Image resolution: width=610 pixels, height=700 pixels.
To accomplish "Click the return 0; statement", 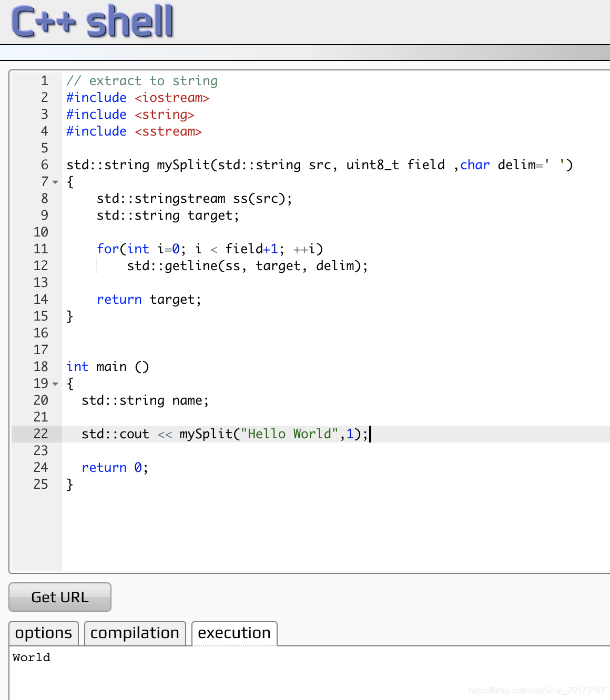I will 115,468.
